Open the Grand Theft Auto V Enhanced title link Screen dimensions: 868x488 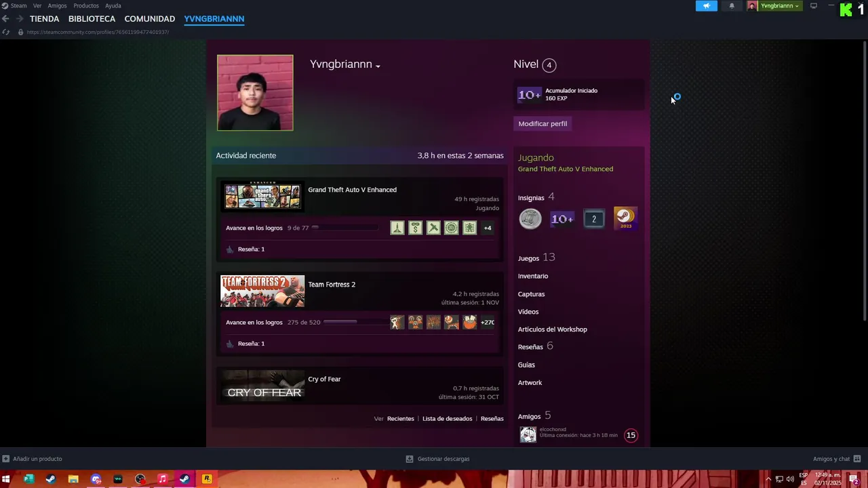[352, 190]
